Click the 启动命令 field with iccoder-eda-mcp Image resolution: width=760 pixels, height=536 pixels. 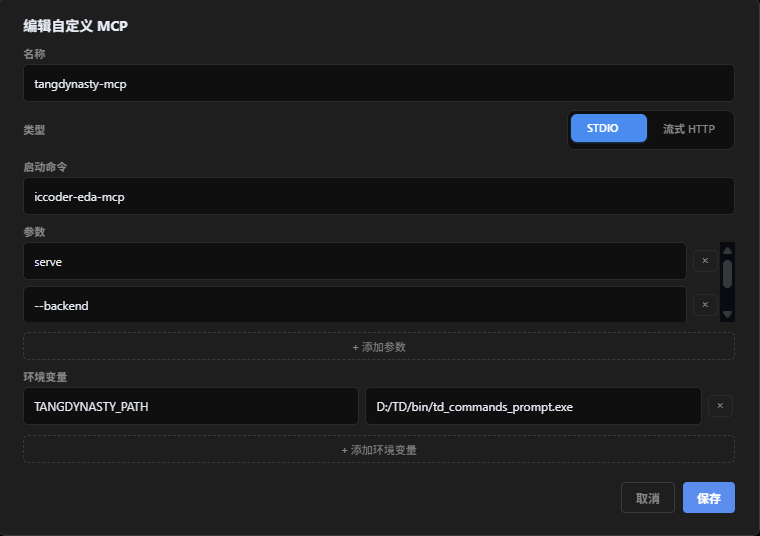click(x=379, y=196)
